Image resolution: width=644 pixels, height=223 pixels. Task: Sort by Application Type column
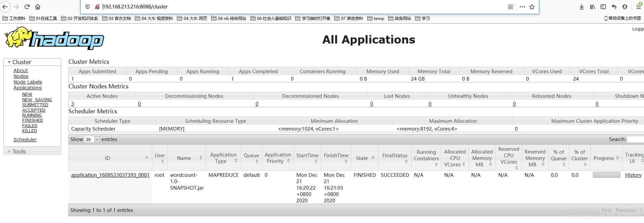[223, 158]
